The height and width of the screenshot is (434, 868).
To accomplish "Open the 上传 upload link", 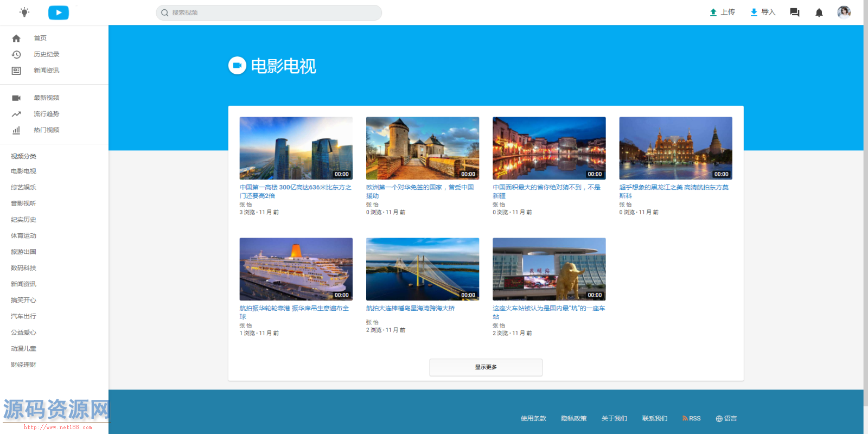I will pyautogui.click(x=723, y=12).
